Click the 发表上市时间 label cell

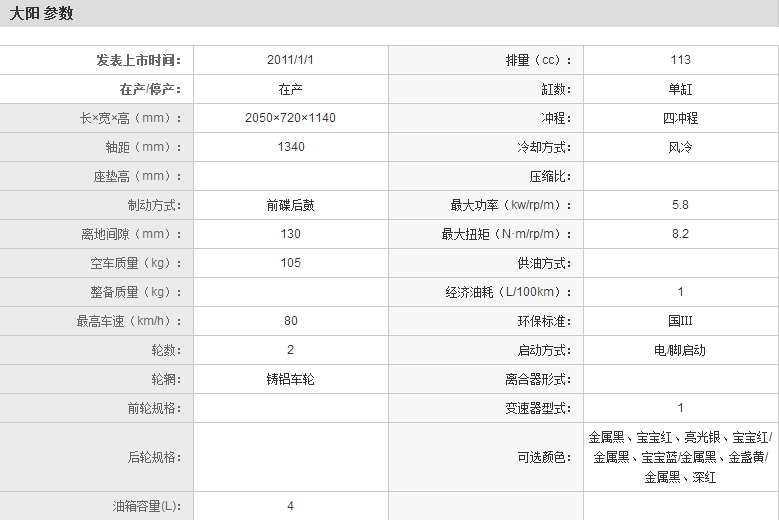pos(139,60)
